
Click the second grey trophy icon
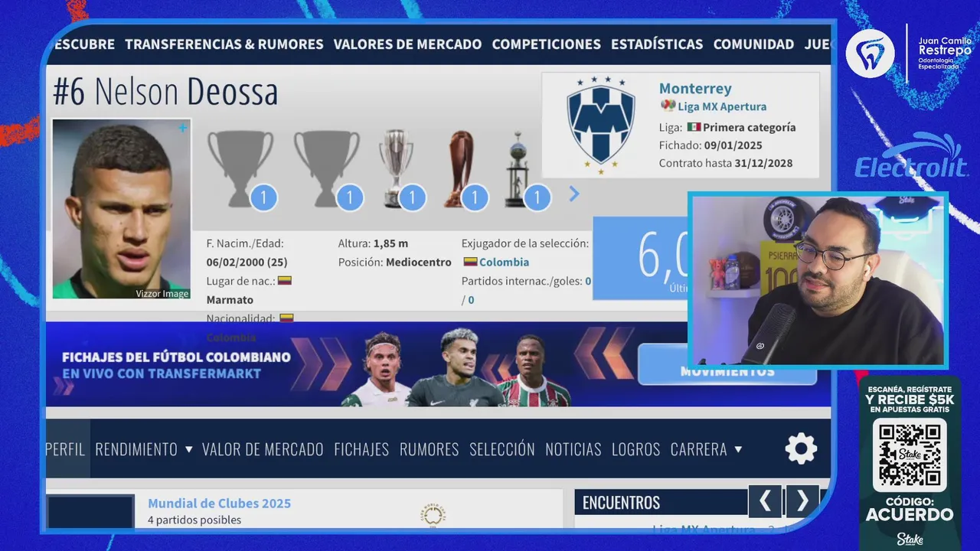(327, 168)
